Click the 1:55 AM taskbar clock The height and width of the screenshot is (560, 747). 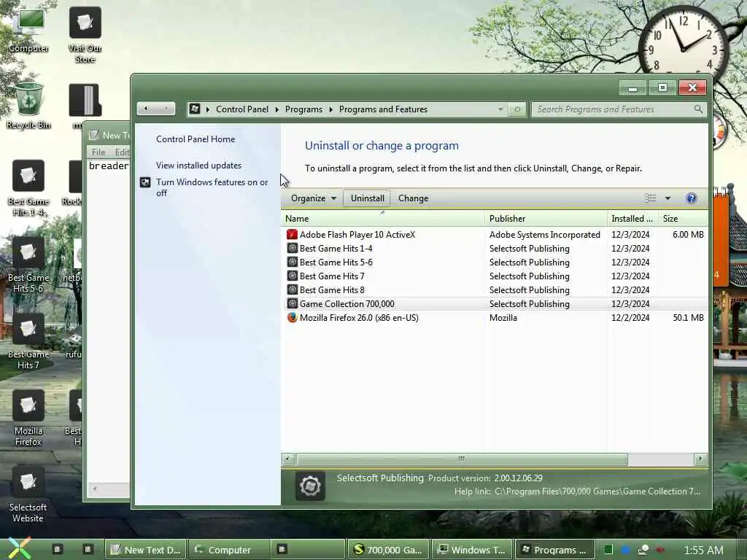coord(703,550)
